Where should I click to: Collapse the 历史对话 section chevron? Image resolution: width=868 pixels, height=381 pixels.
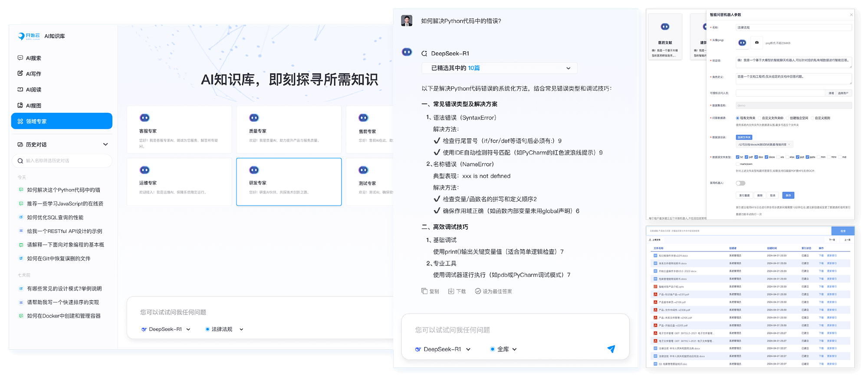tap(105, 144)
